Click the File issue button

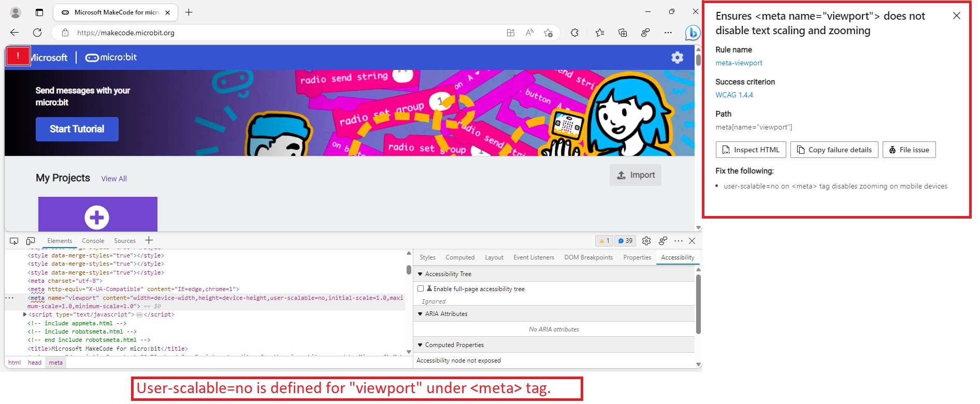click(909, 150)
